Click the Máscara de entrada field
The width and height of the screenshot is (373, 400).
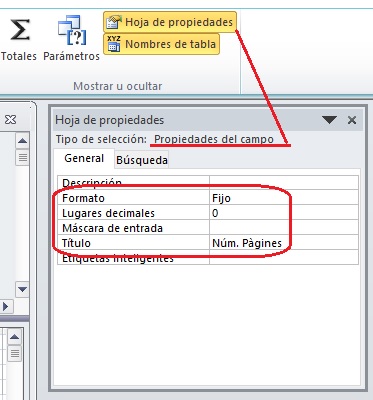(x=284, y=228)
